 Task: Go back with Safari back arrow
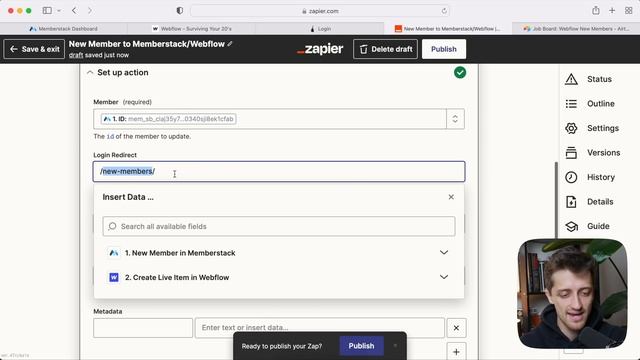point(74,11)
